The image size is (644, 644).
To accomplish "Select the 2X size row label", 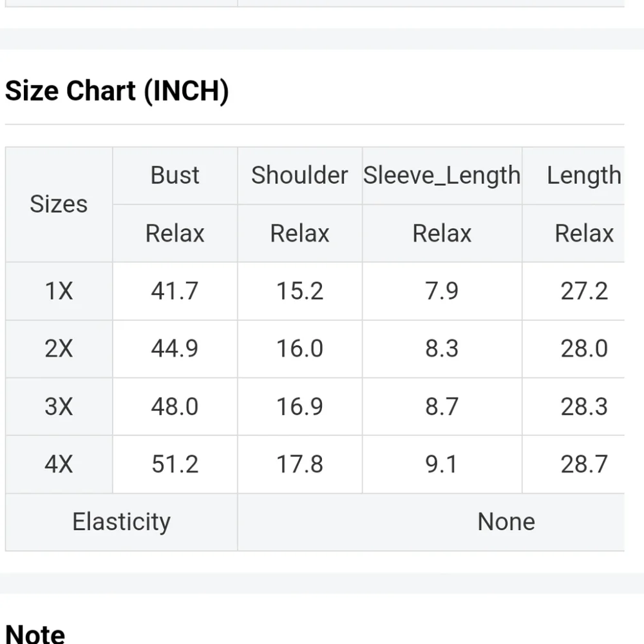I will 59,348.
